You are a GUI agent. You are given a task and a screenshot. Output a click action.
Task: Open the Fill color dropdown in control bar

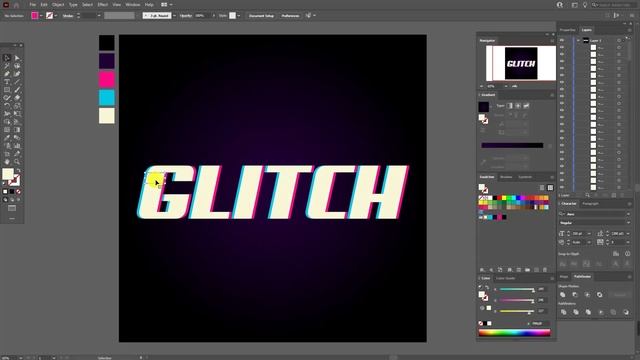pyautogui.click(x=41, y=16)
